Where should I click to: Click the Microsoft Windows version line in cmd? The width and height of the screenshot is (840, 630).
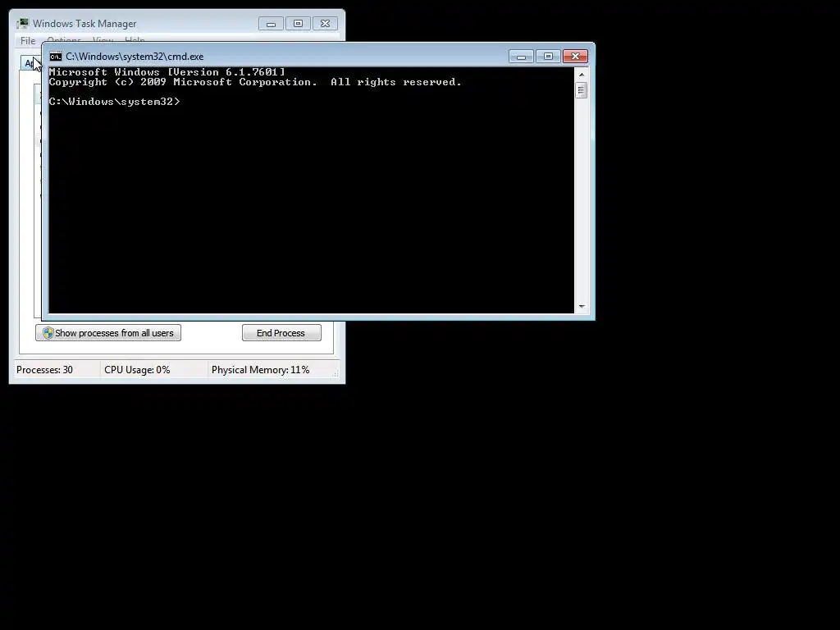(x=167, y=72)
